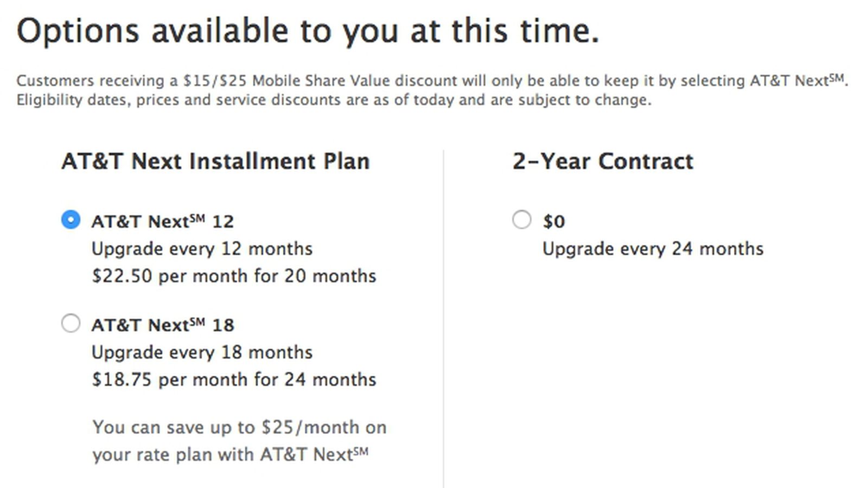
Task: Click the Eligibility dates disclaimer line
Action: point(334,100)
